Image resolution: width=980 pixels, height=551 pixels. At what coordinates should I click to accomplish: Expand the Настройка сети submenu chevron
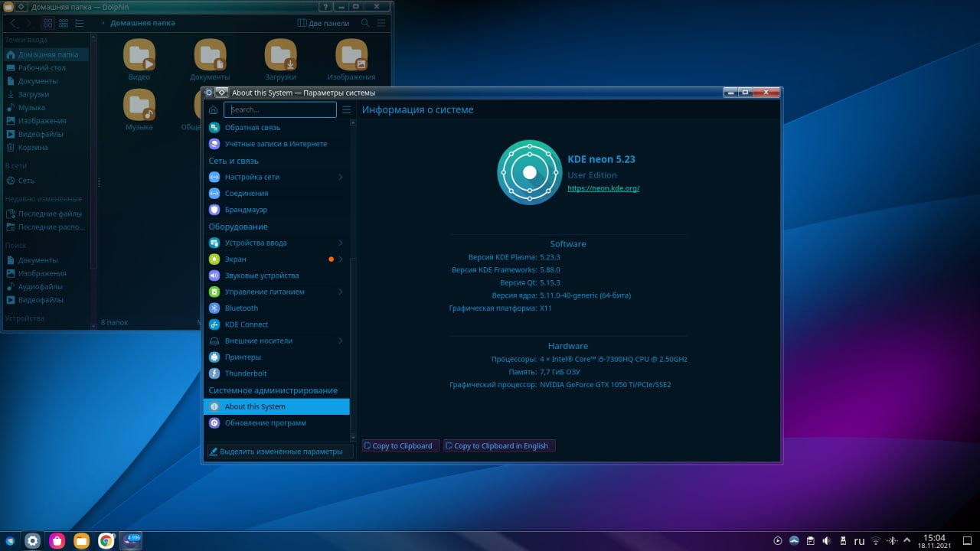341,177
